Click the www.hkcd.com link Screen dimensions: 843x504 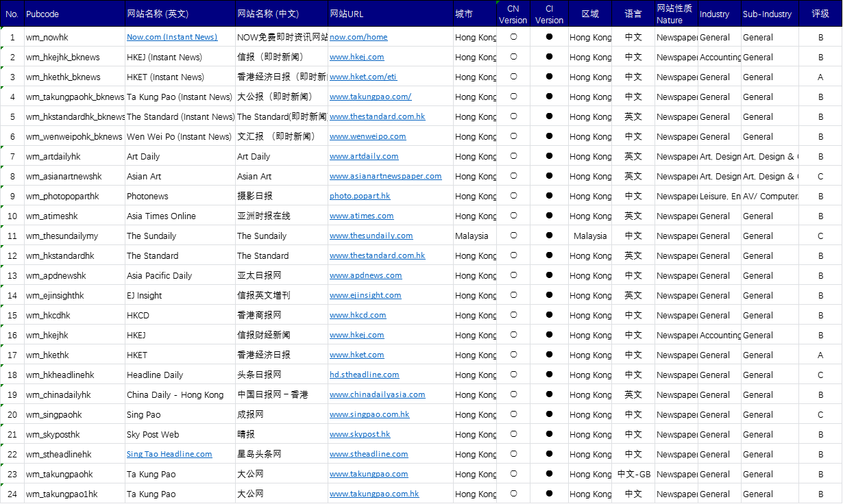(x=358, y=315)
